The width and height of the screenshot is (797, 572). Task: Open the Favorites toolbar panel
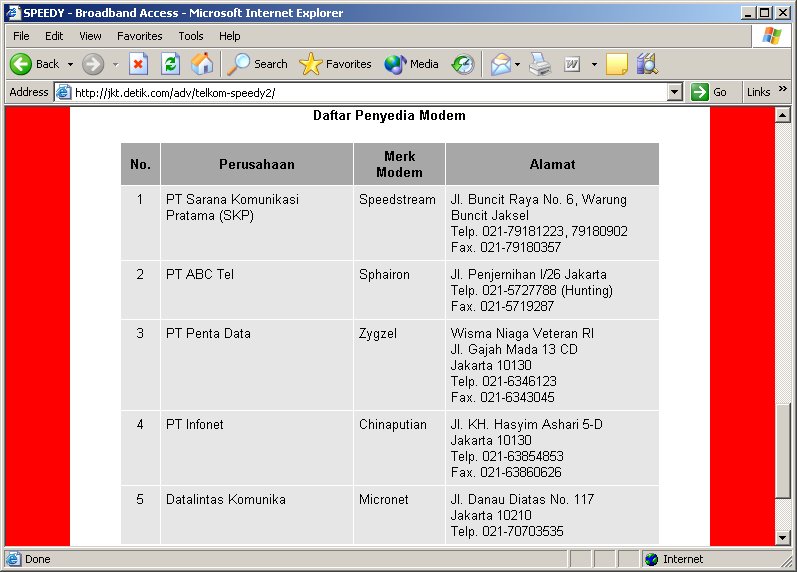pos(336,64)
